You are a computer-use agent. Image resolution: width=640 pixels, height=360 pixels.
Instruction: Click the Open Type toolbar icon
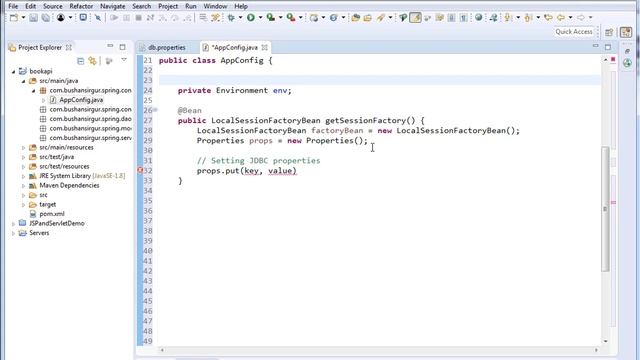point(356,18)
